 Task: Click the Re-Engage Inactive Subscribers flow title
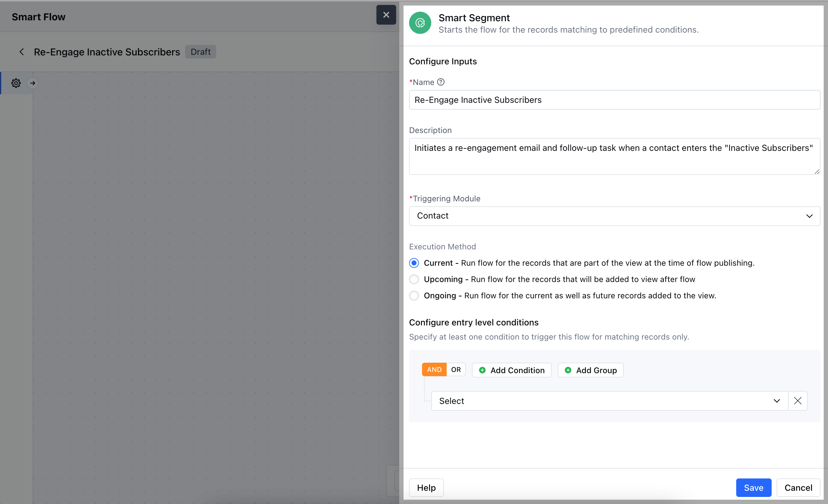[x=107, y=52]
